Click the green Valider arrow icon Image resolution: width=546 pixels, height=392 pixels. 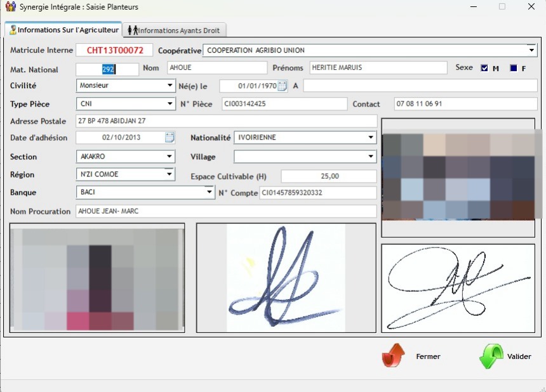[x=491, y=356]
